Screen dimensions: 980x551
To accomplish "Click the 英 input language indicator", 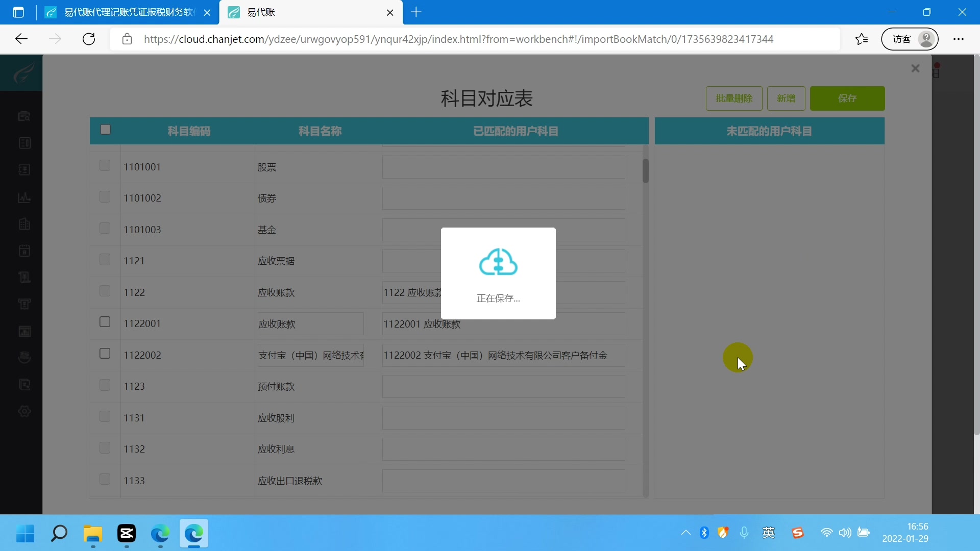I will (x=769, y=533).
